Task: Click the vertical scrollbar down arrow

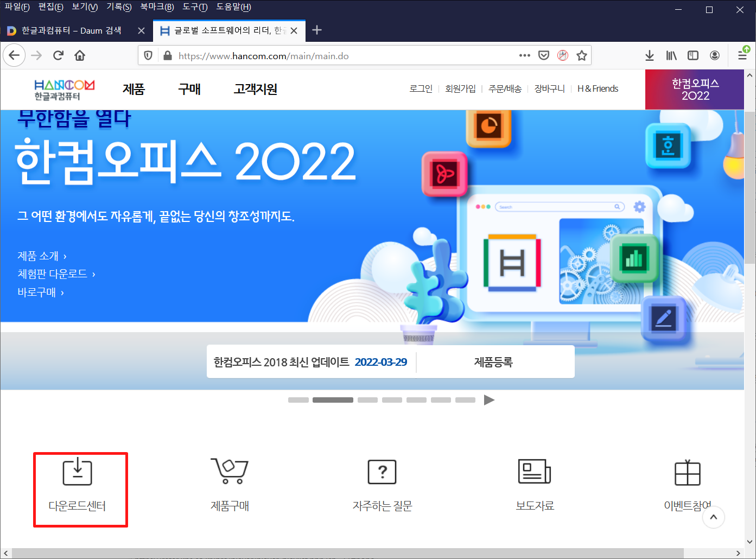Action: pyautogui.click(x=750, y=542)
